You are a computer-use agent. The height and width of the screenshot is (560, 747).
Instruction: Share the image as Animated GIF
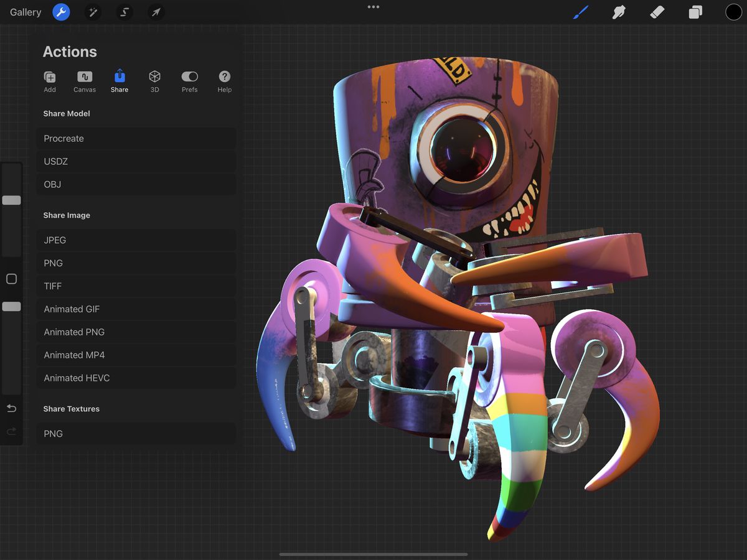(x=136, y=309)
